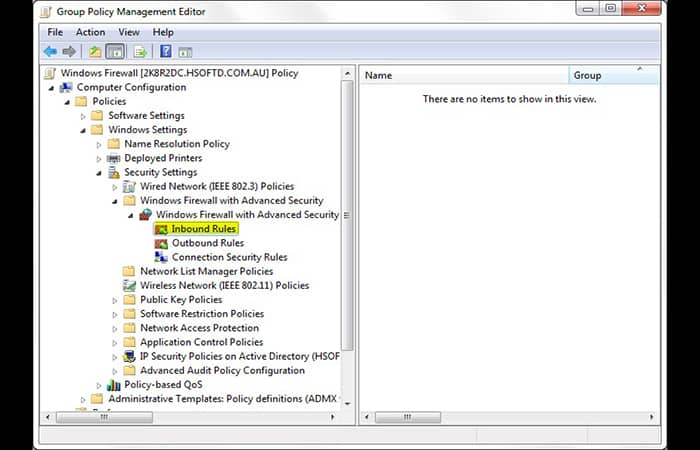Sort by the Name column header
The width and height of the screenshot is (700, 450).
tap(464, 75)
